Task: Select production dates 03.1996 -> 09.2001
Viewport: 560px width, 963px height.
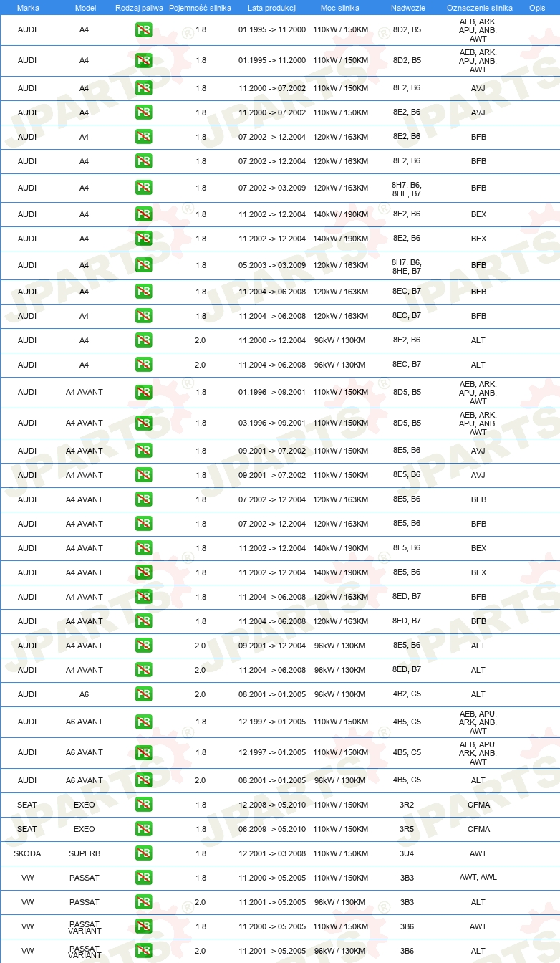Action: point(272,423)
